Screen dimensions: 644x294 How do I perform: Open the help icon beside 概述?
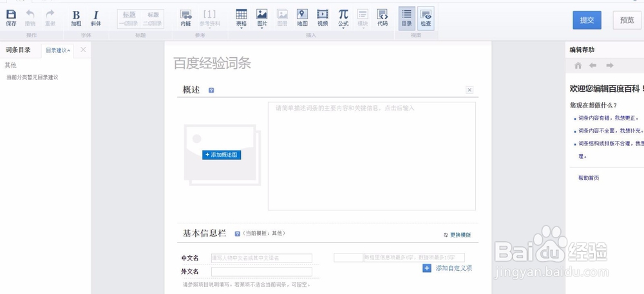tap(211, 90)
